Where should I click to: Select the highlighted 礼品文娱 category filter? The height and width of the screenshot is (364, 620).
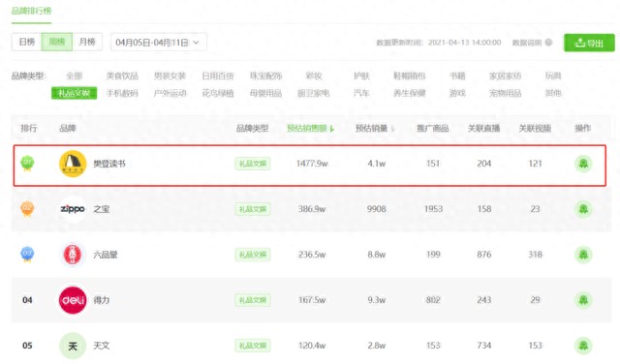click(74, 93)
